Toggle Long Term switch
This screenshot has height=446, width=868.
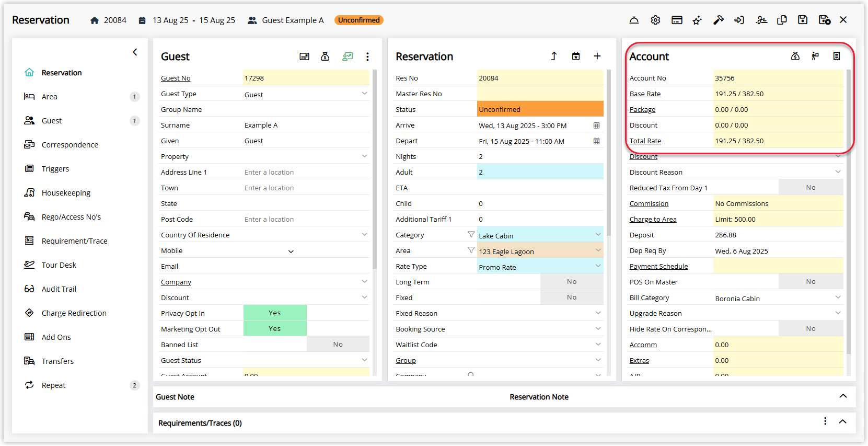[x=572, y=281]
